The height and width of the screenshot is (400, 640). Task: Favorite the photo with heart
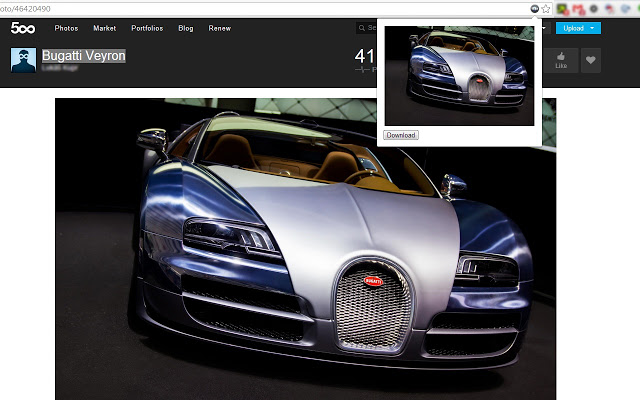pos(591,60)
